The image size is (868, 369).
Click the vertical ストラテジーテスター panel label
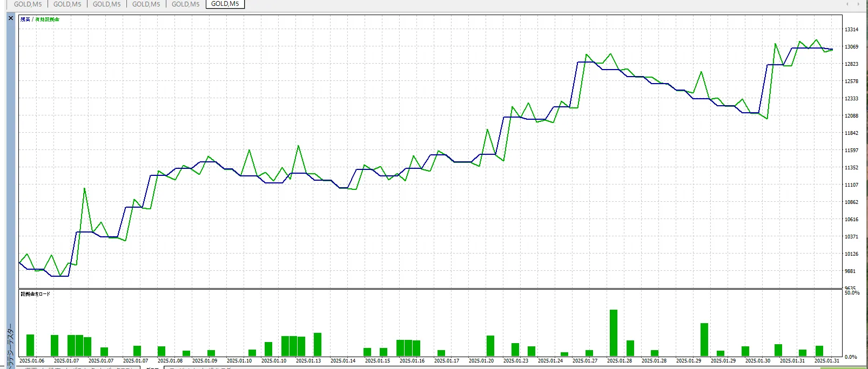[x=10, y=345]
